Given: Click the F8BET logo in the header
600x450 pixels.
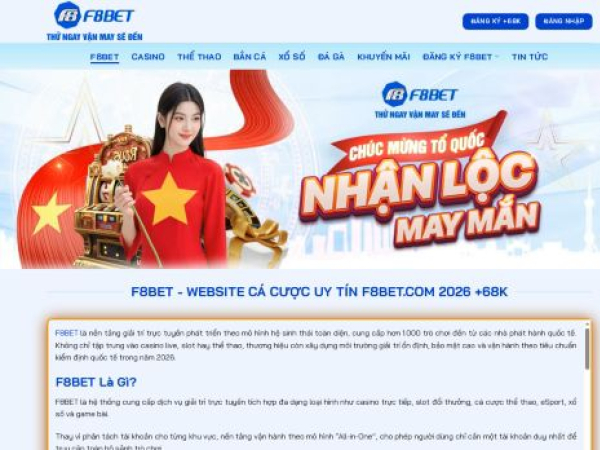Looking at the screenshot, I should (x=95, y=21).
